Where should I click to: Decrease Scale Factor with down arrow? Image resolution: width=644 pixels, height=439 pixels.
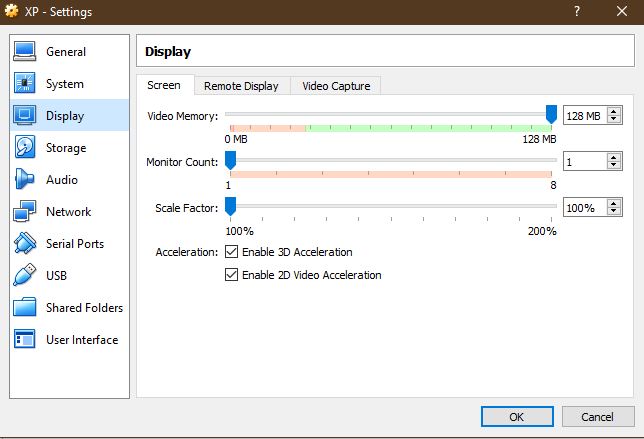click(x=614, y=211)
